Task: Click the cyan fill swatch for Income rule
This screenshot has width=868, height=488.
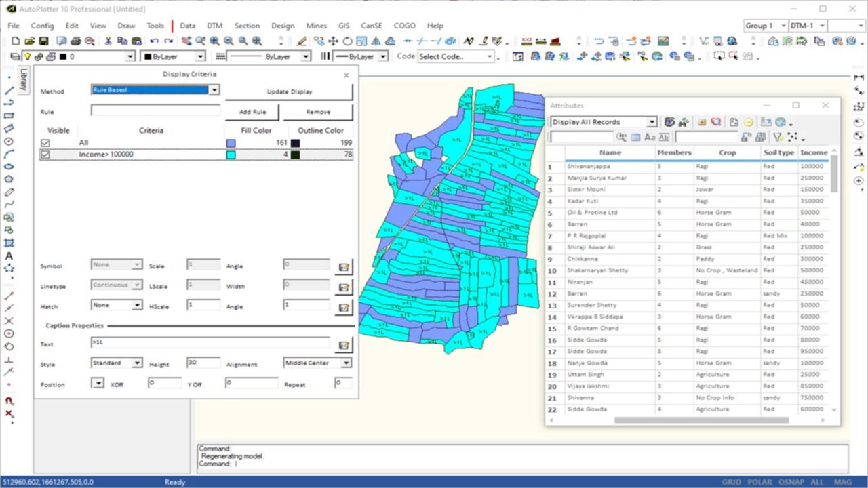Action: pyautogui.click(x=231, y=155)
